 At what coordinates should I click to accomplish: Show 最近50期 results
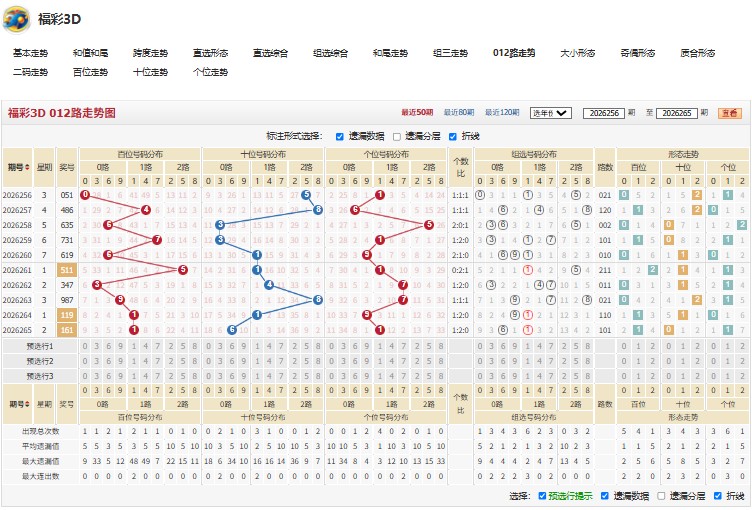coord(417,112)
